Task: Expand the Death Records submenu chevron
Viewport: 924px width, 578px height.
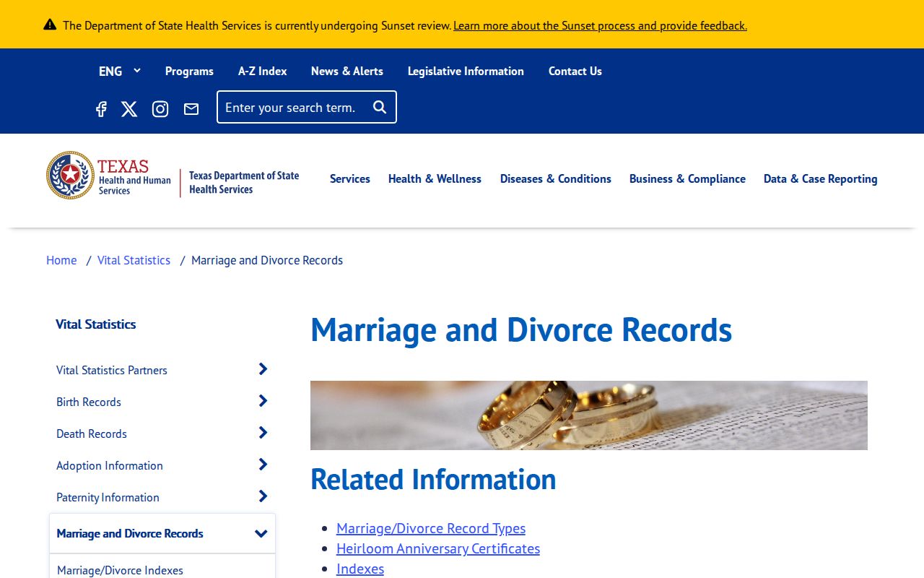Action: [263, 433]
